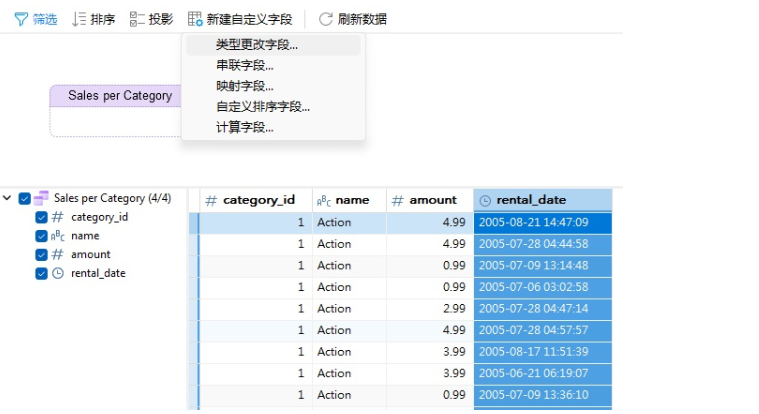This screenshot has width=759, height=414.
Task: Select cell 2005-07-09 13:14:48
Action: tap(543, 266)
